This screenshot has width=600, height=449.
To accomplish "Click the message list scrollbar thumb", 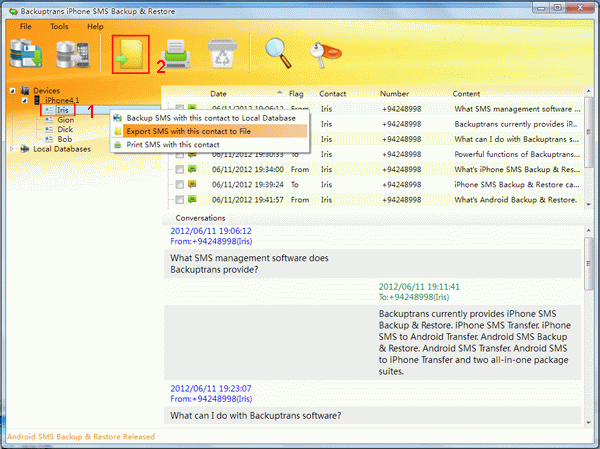I will (589, 132).
